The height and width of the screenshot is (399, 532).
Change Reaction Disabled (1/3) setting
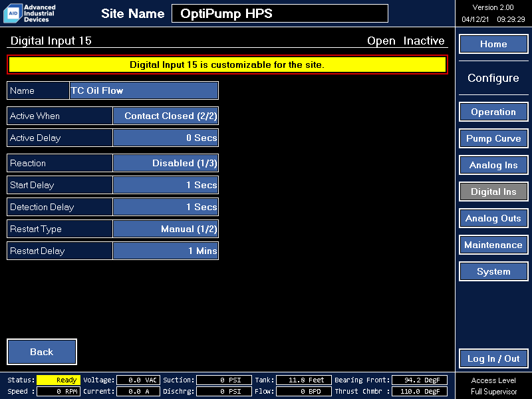(x=166, y=163)
